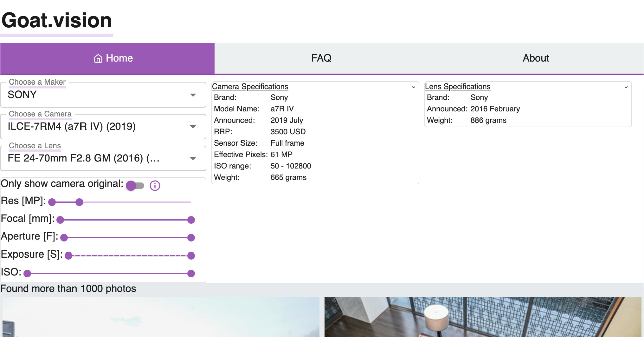Click the dropdown arrow in Choose a Camera
The height and width of the screenshot is (337, 644).
(193, 127)
